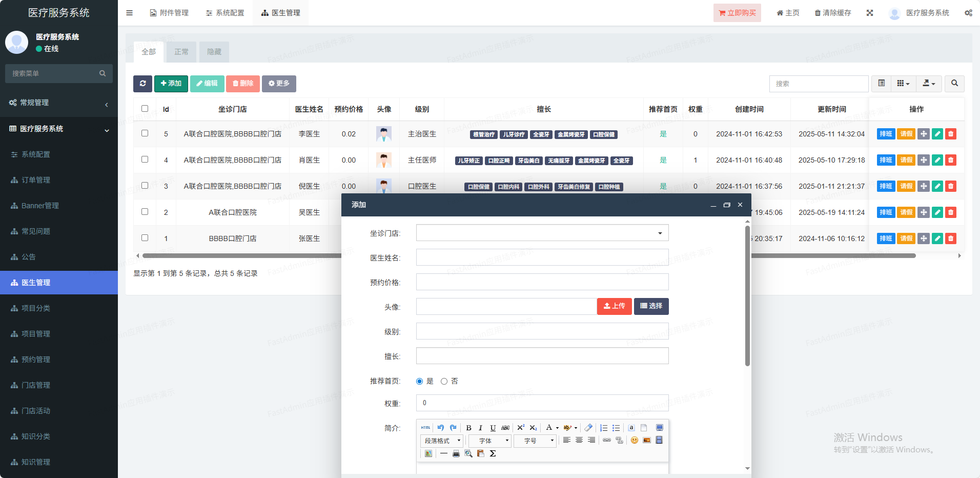Select the 否 radio for 推荐首页
The width and height of the screenshot is (980, 478).
pos(444,381)
